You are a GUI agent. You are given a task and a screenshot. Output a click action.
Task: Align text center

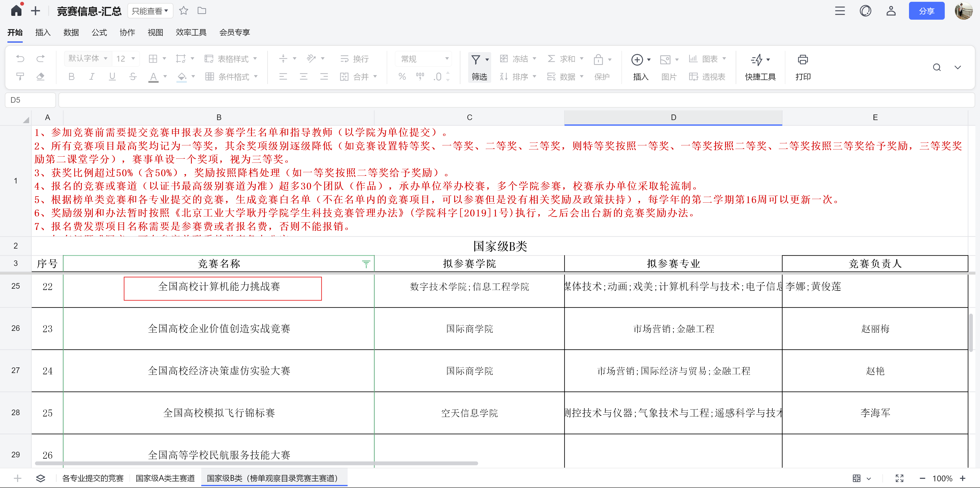[304, 76]
